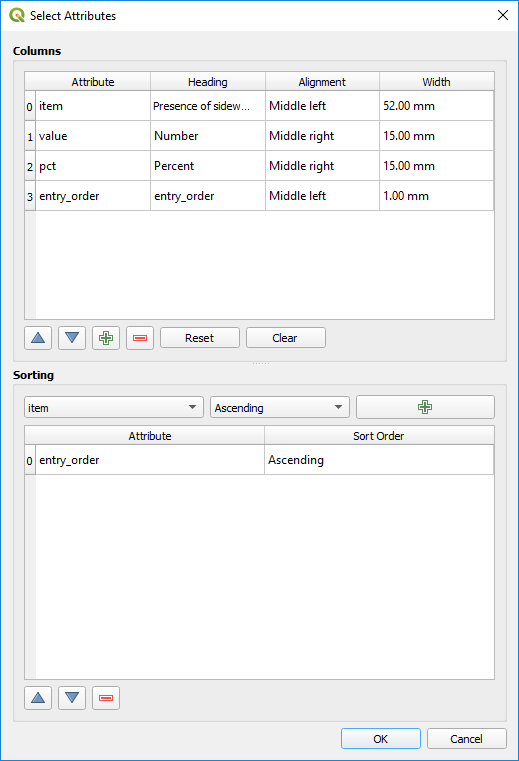Screen dimensions: 519x761
Task: Remove selected column with red minus icon
Action: 140,338
